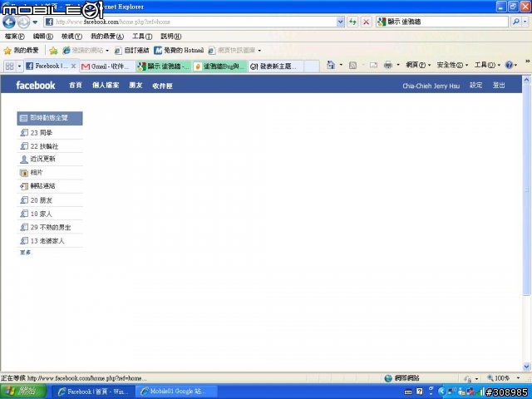Viewport: 532px width, 399px height.
Task: Open the 安全性(S) command bar menu
Action: coord(452,65)
